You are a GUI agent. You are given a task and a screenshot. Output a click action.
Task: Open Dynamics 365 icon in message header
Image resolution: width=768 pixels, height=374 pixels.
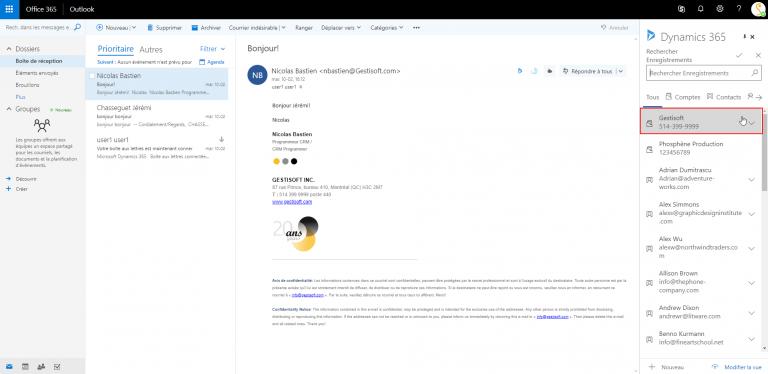[520, 71]
